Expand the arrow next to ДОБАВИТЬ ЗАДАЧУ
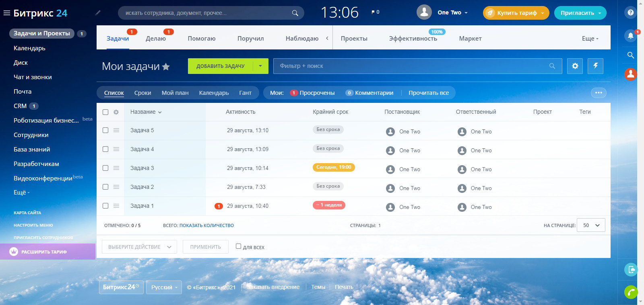This screenshot has width=644, height=305. tap(260, 66)
